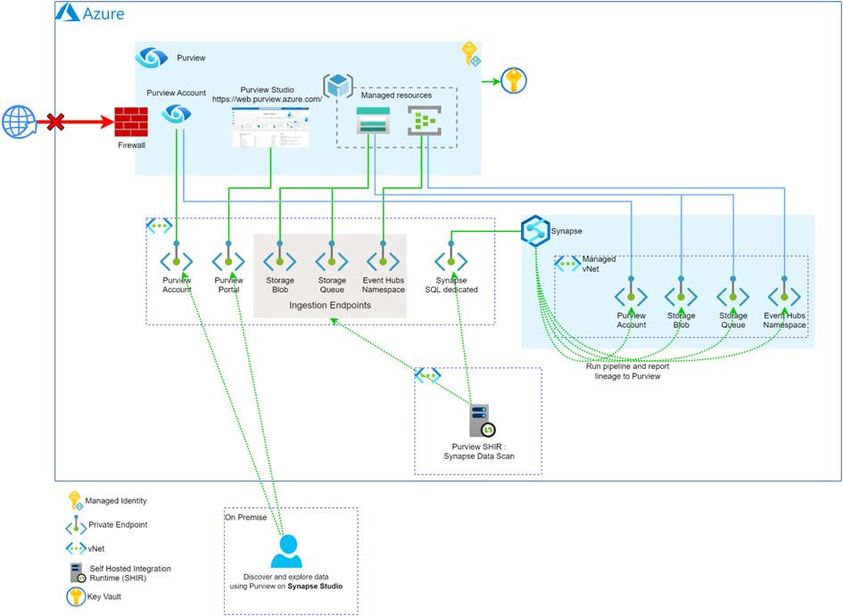The width and height of the screenshot is (843, 616).
Task: Click Synapse SQL dedicated private endpoint icon
Action: pos(450,262)
